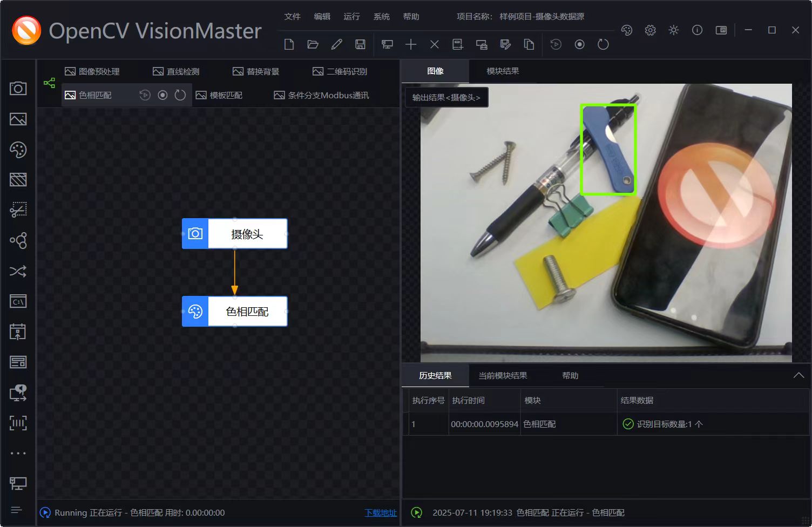Select the scissors crop tool in sidebar

(x=18, y=210)
